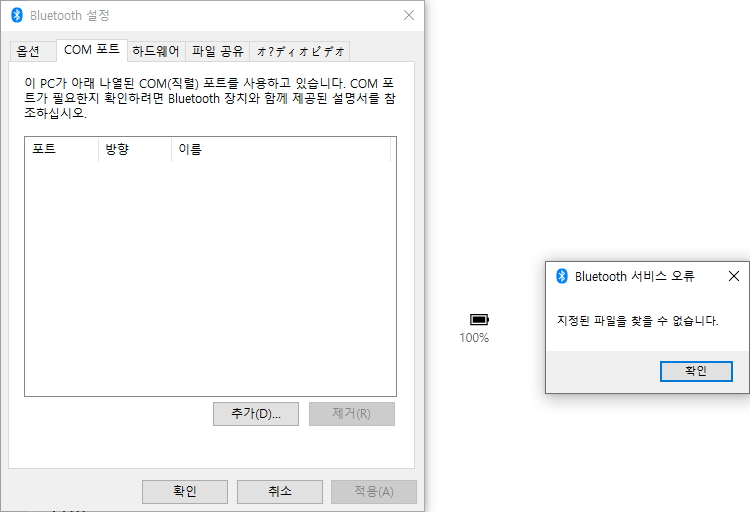
Task: Click the battery icon showing 100%
Action: pos(479,319)
